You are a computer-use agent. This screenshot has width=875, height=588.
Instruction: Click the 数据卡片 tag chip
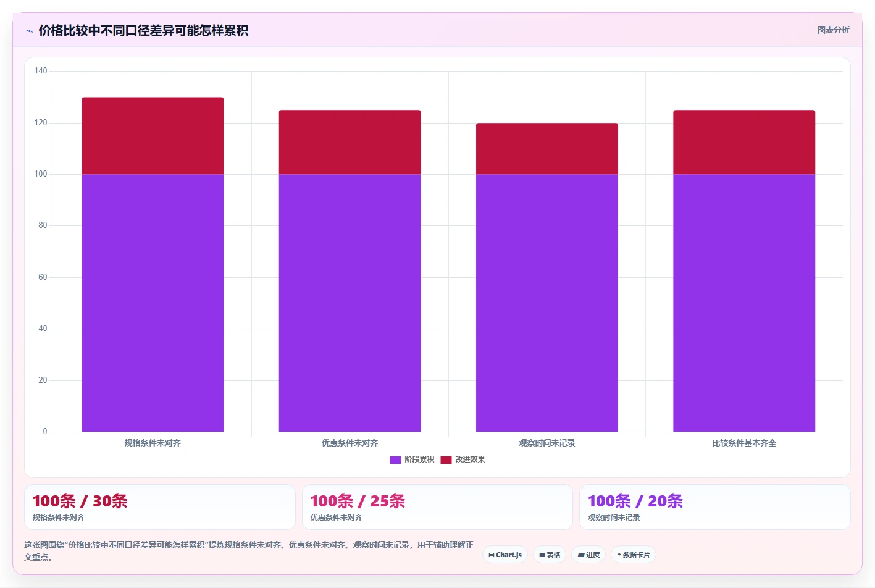(633, 555)
